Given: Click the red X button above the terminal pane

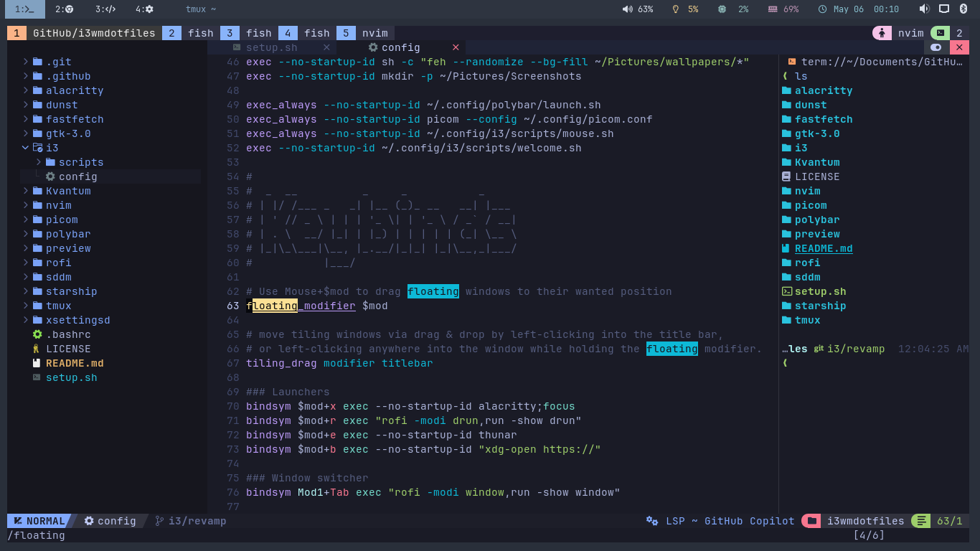Looking at the screenshot, I should coord(959,47).
